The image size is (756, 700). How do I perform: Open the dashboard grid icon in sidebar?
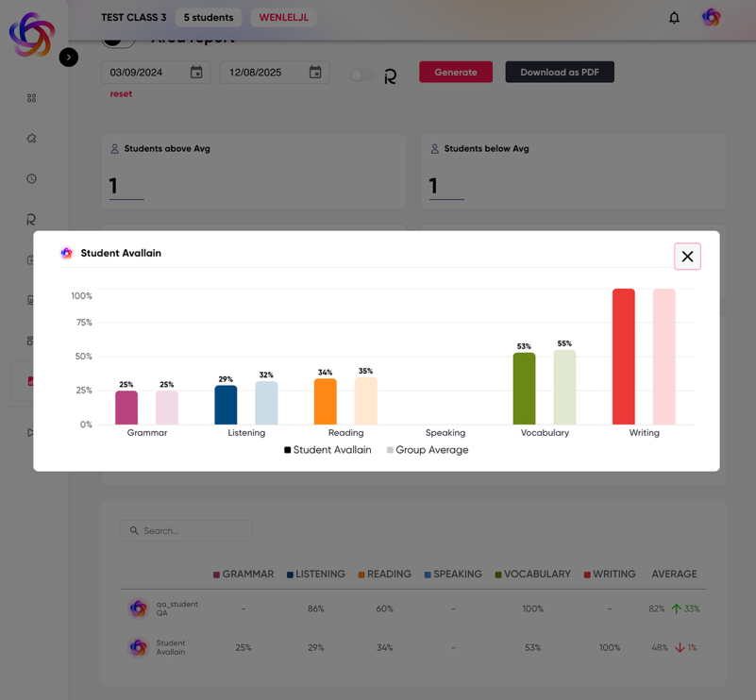(31, 98)
